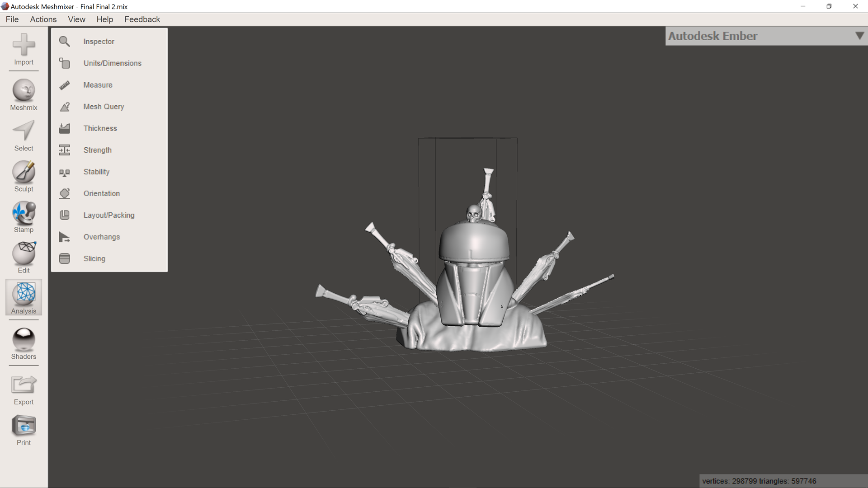Open the Actions menu
Image resolution: width=868 pixels, height=488 pixels.
[x=43, y=19]
